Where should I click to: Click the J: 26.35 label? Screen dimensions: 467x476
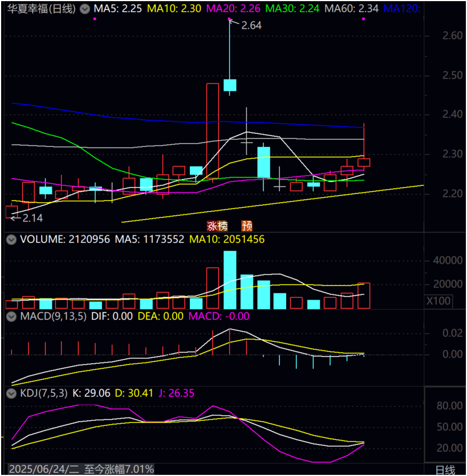click(x=176, y=393)
